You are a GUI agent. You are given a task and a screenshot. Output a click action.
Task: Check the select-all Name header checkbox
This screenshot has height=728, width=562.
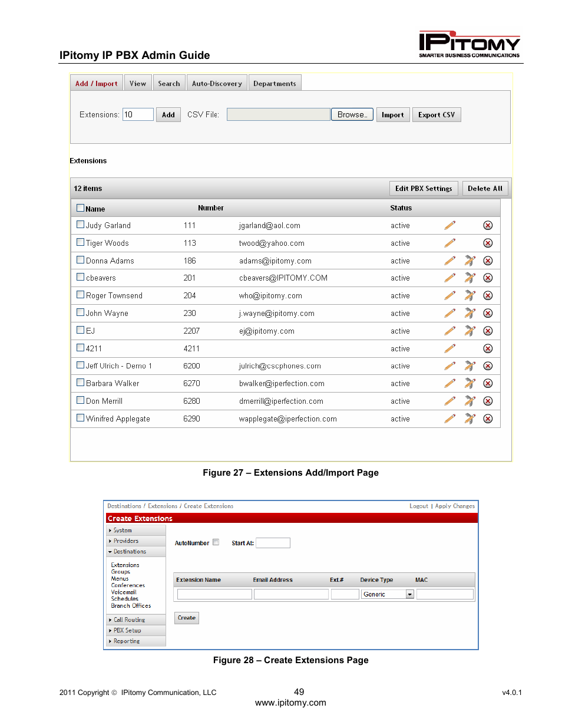pyautogui.click(x=81, y=207)
